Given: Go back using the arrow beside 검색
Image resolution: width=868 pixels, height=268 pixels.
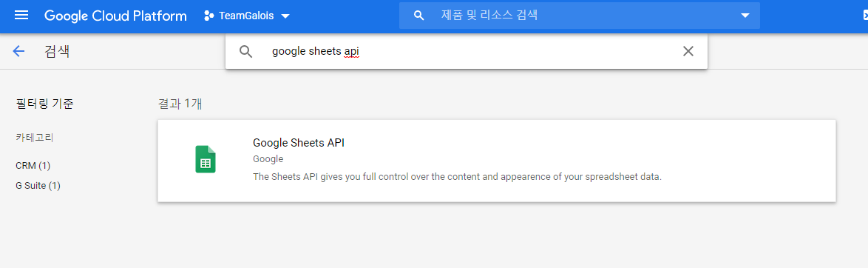Looking at the screenshot, I should [x=18, y=52].
